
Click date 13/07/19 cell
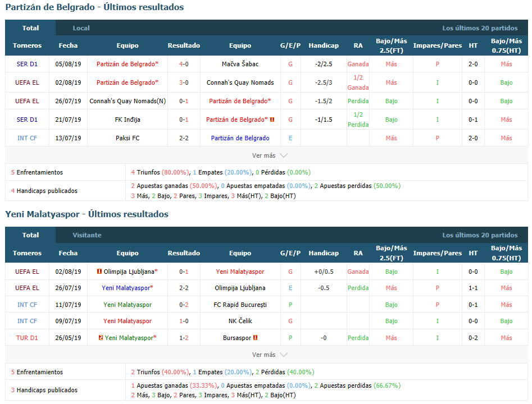tap(68, 138)
